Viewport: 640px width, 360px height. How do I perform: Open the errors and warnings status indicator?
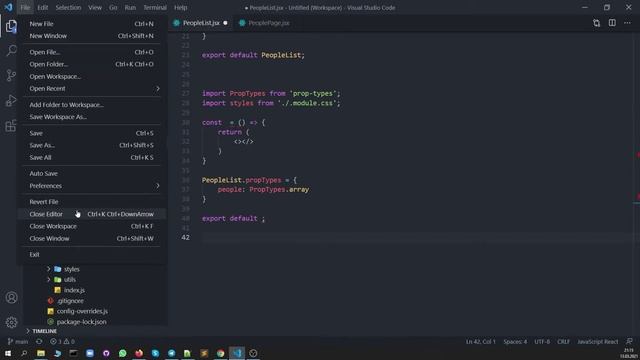62,342
